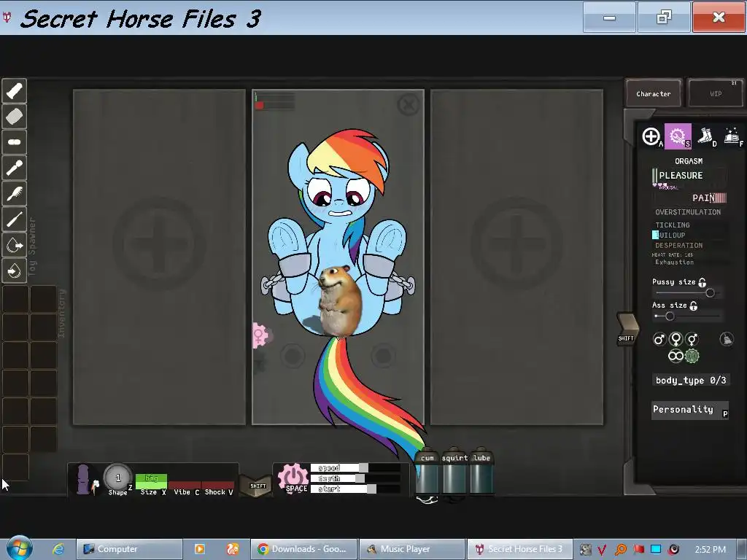Click the purple toy preview icon in the bottom bar
The width and height of the screenshot is (747, 560).
tap(85, 480)
